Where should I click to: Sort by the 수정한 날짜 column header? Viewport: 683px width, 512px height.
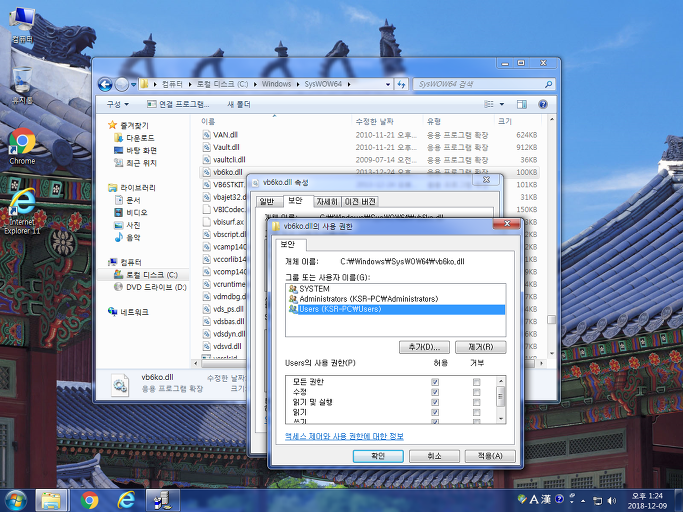pos(386,121)
